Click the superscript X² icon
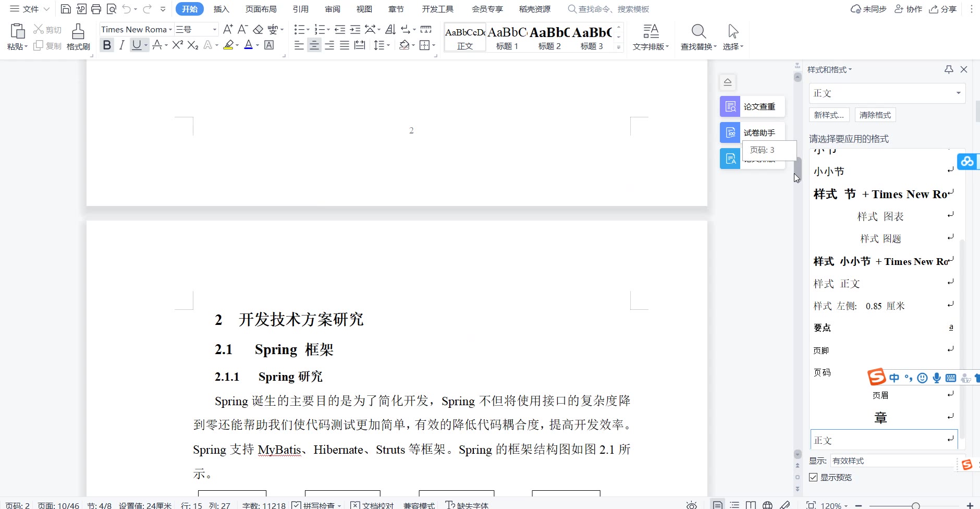980x509 pixels. [x=177, y=45]
